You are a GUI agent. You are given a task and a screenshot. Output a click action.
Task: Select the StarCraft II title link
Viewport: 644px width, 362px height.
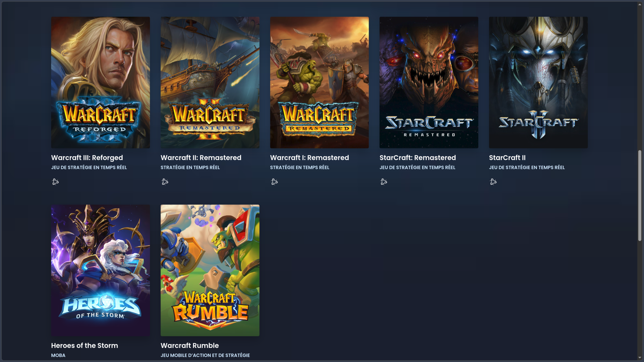tap(507, 158)
